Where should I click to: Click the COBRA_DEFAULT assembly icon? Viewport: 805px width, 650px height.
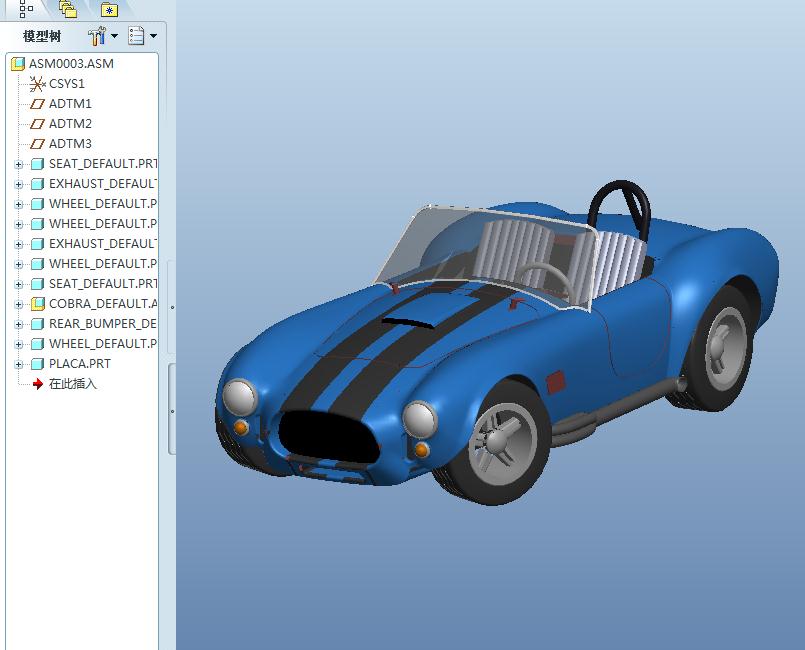tap(38, 304)
